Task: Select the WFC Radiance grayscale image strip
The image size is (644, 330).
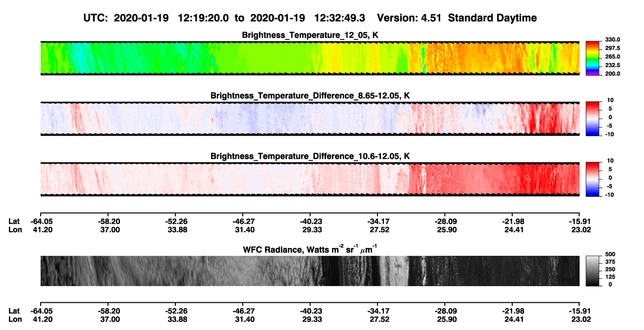Action: (x=310, y=271)
